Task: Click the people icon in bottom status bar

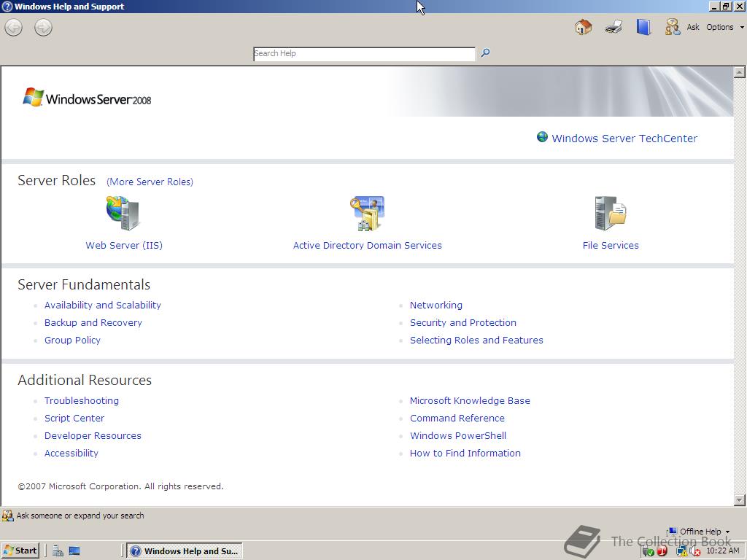Action: 7,516
